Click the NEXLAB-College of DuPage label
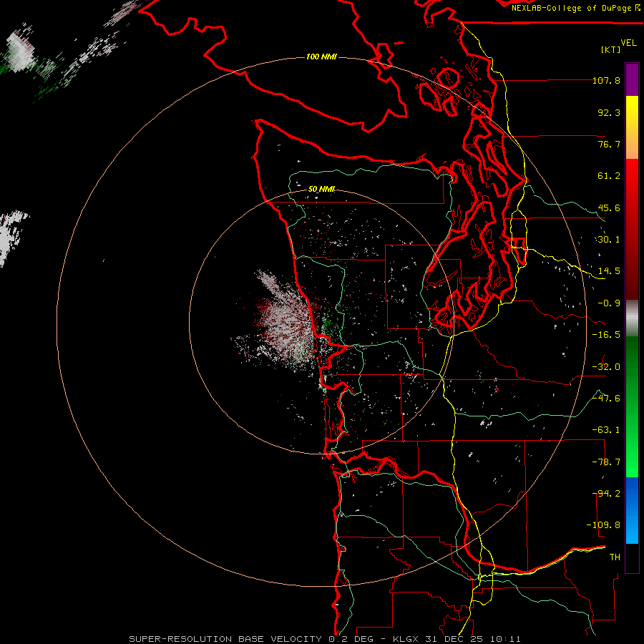Screen dimensions: 644x644 coord(576,8)
